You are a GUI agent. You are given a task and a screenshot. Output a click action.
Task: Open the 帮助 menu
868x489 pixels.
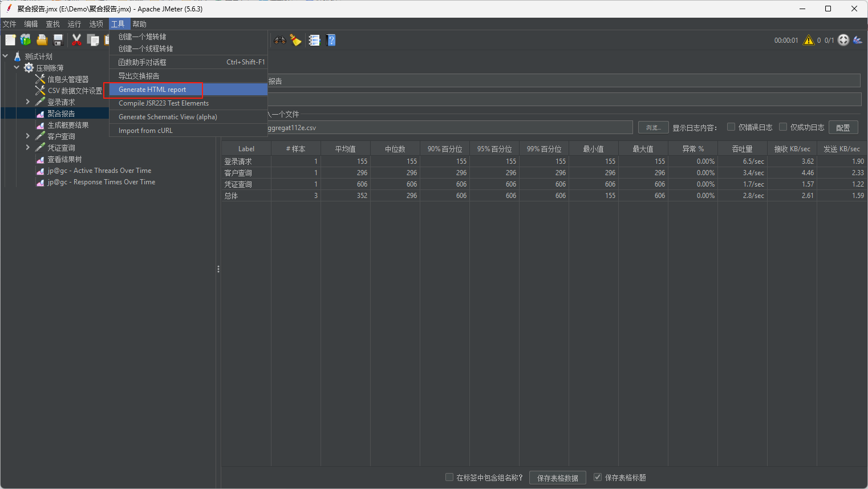[x=139, y=24]
